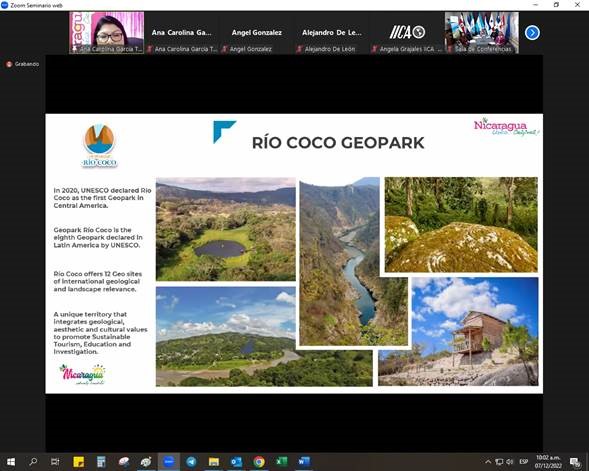Open network status in system tray
The width and height of the screenshot is (589, 471).
499,462
